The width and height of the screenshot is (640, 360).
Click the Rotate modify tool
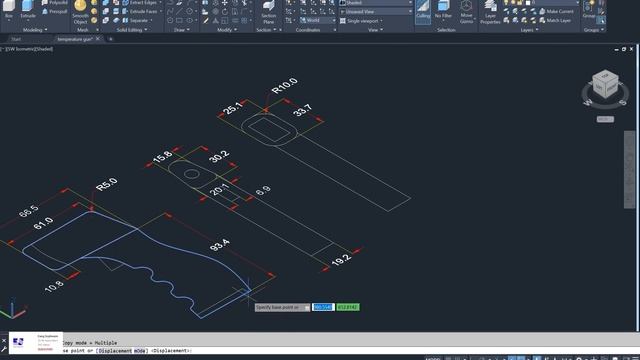pos(225,11)
